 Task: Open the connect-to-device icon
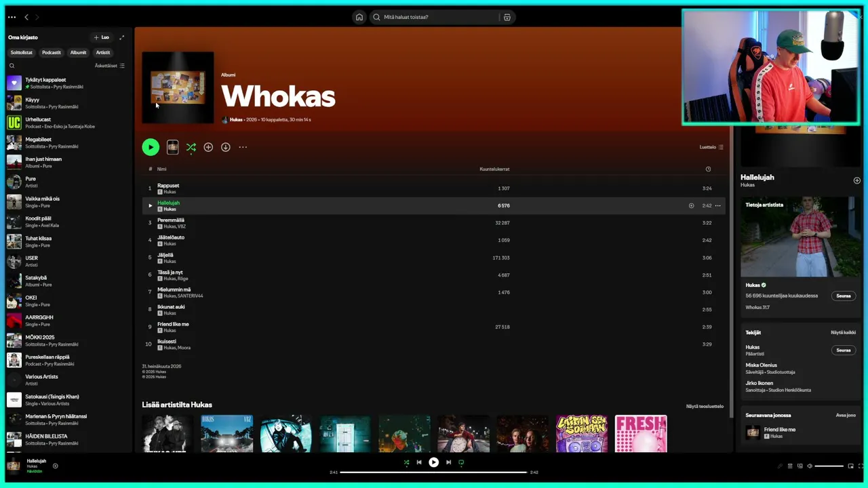click(x=800, y=466)
